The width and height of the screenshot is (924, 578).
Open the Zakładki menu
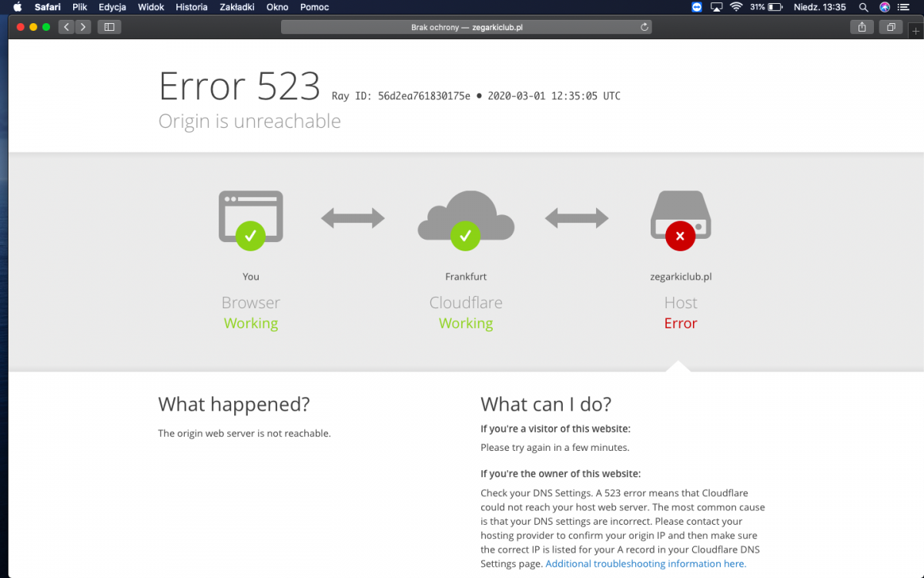coord(236,7)
